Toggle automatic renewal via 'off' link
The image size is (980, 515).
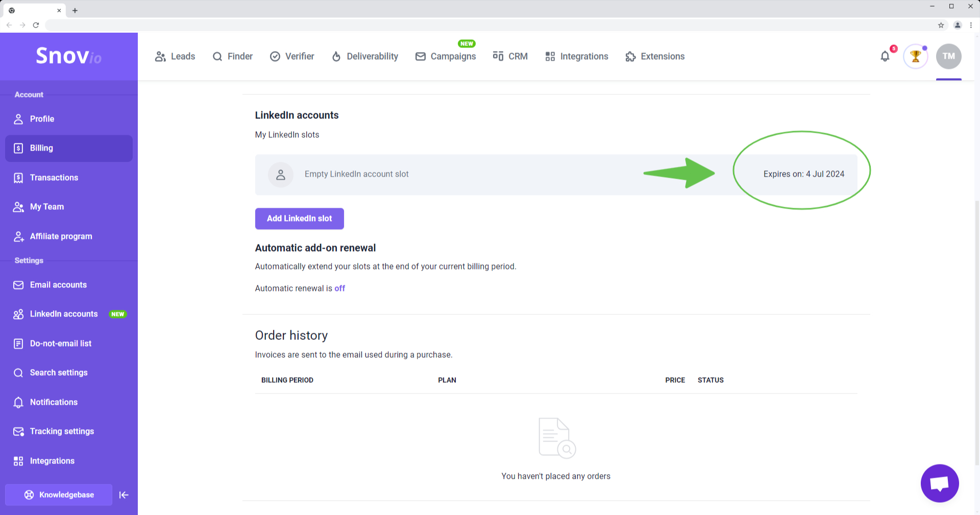click(x=340, y=288)
